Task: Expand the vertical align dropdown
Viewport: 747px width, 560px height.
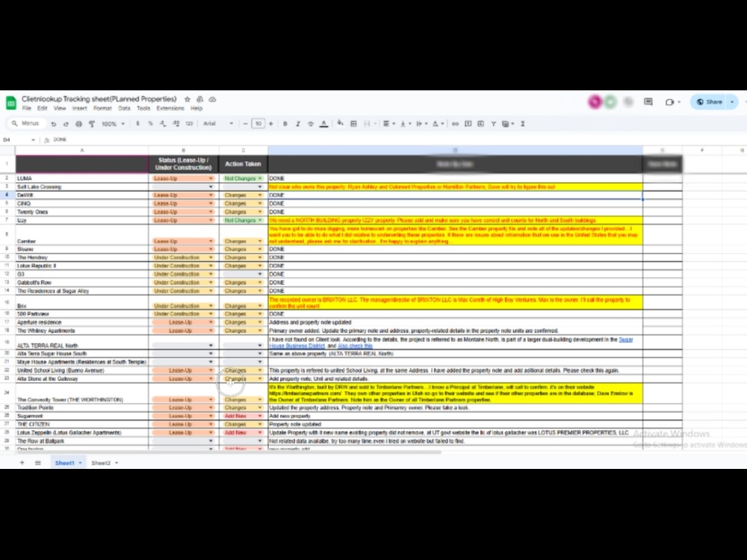Action: pyautogui.click(x=406, y=124)
